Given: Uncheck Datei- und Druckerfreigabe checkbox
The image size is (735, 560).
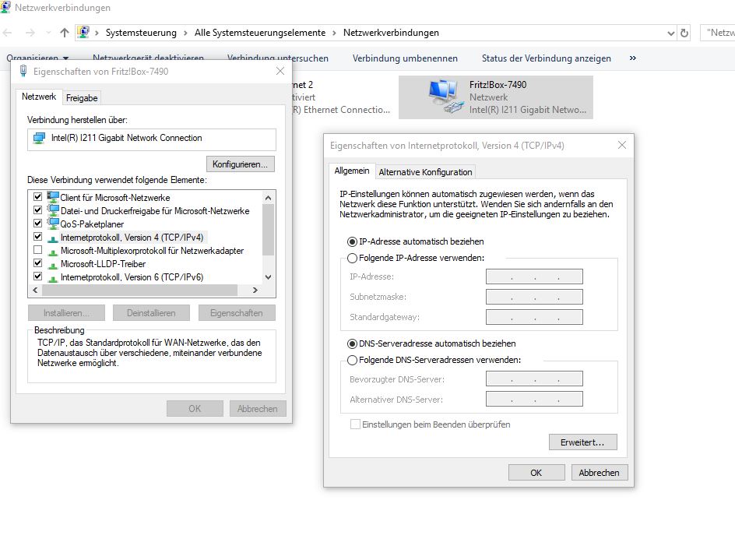Looking at the screenshot, I should [x=38, y=210].
